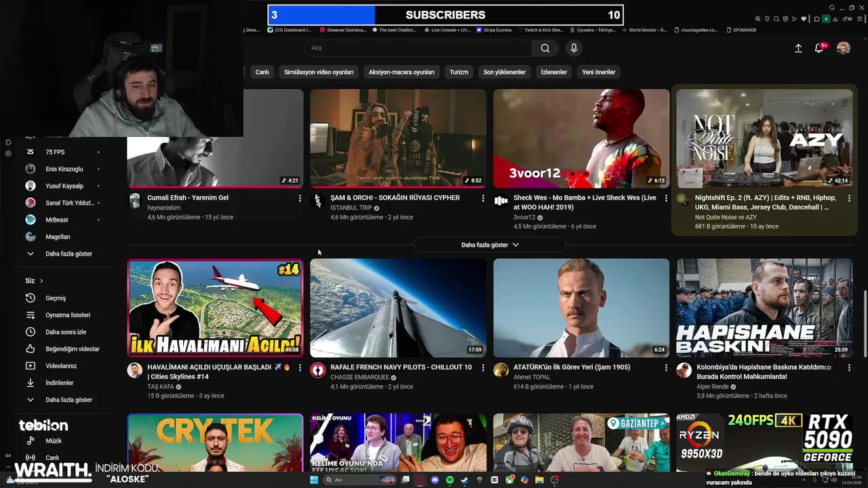This screenshot has height=488, width=868.
Task: Click Alper Rende channel avatar
Action: [x=684, y=370]
